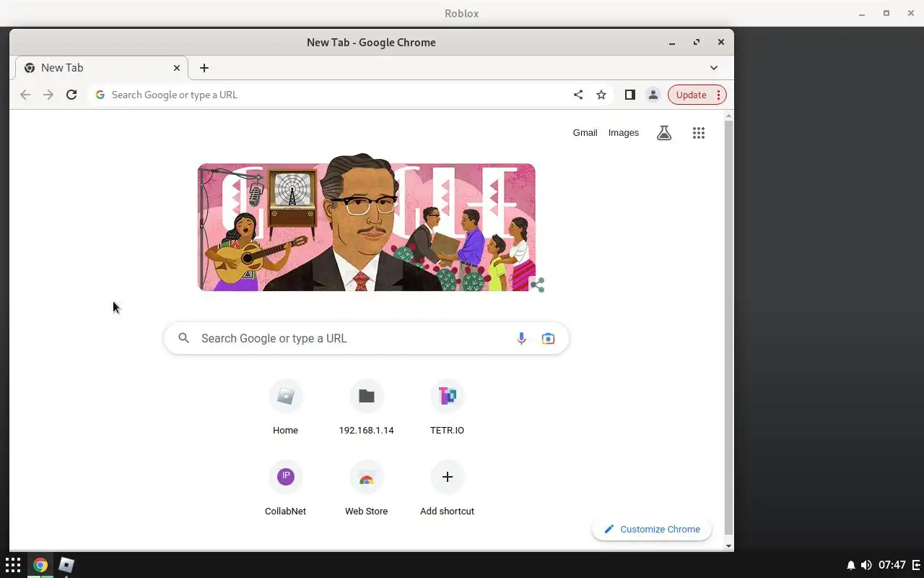Expand the tab search dropdown chevron
The height and width of the screenshot is (578, 924).
point(714,68)
